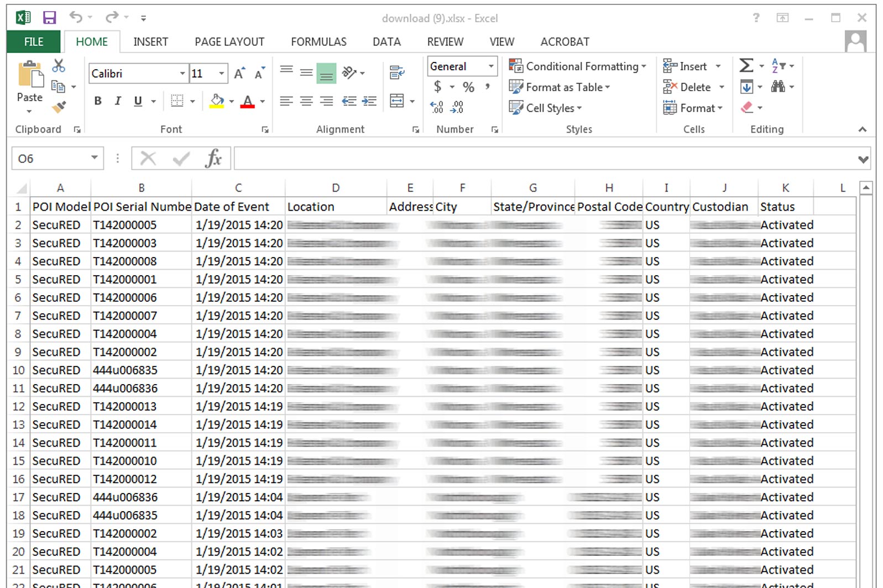Viewport: 883px width, 588px height.
Task: Open text Orientation tool
Action: (349, 72)
